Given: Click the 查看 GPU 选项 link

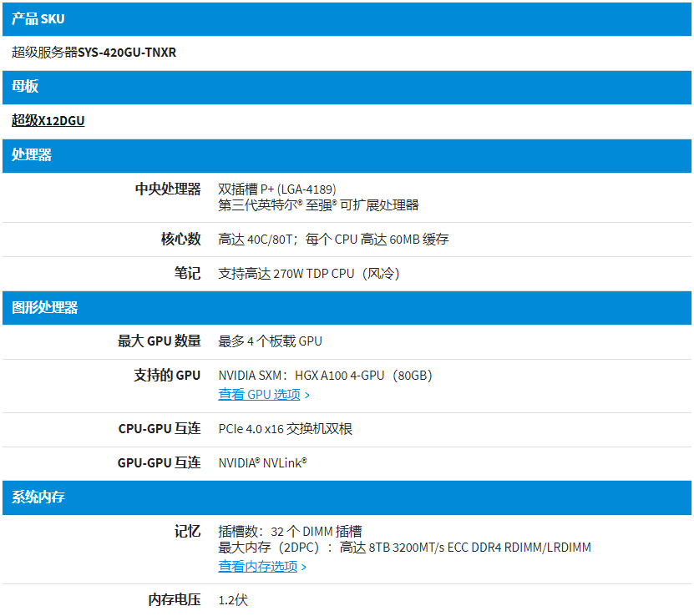Looking at the screenshot, I should [259, 394].
